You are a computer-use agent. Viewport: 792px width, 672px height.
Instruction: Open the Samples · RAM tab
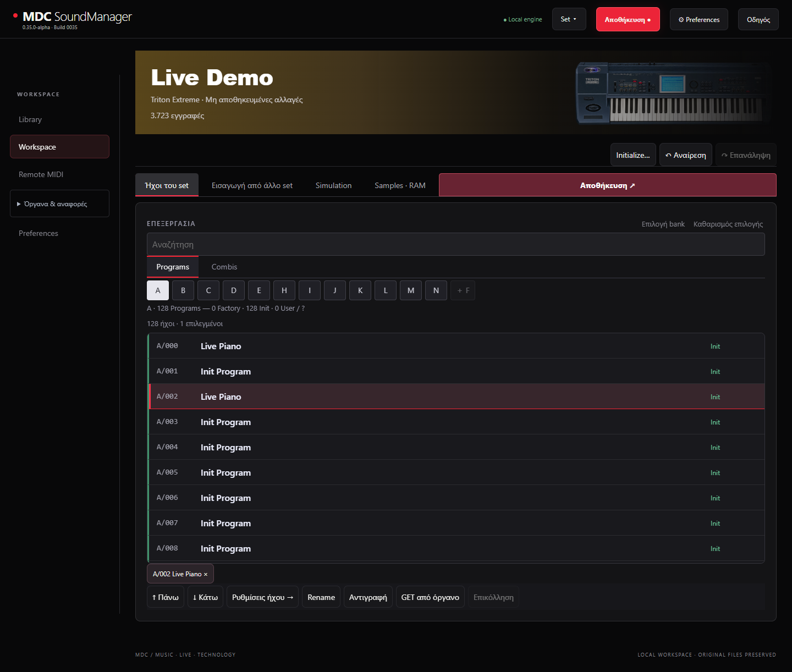400,185
